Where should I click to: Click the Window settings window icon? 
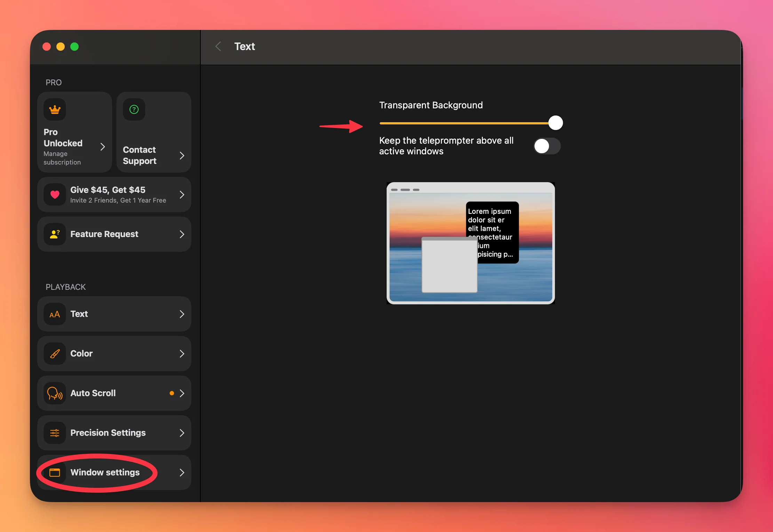(55, 472)
